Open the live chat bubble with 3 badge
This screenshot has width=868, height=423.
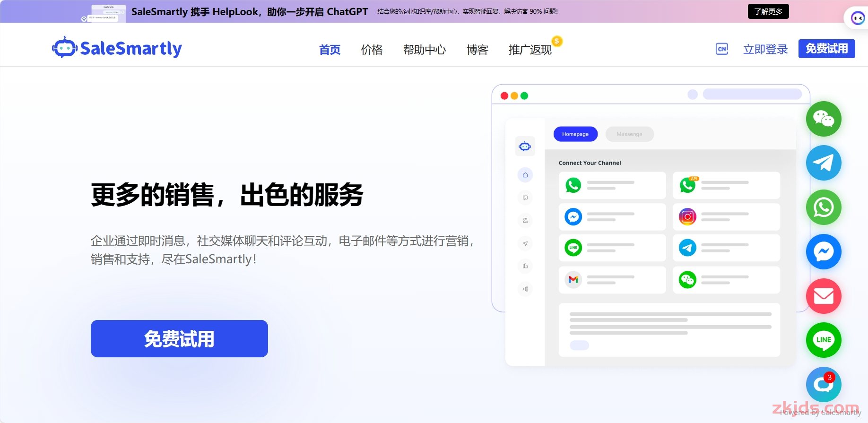click(824, 384)
